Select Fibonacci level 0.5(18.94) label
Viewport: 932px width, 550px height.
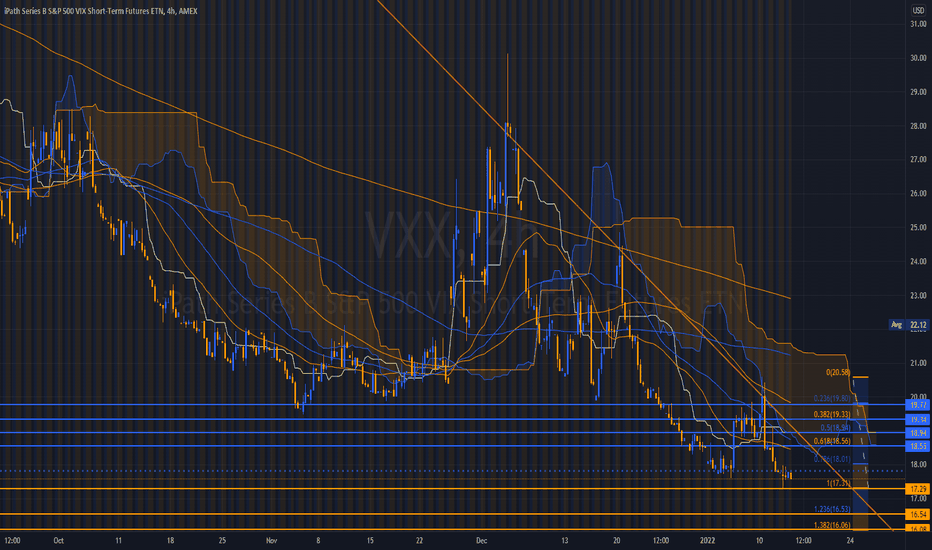click(x=836, y=428)
